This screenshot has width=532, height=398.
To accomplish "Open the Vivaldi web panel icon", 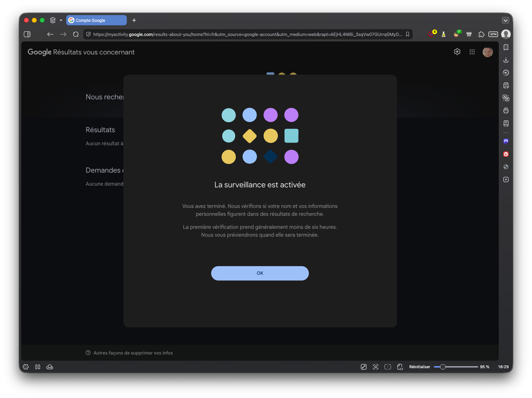I will (506, 154).
